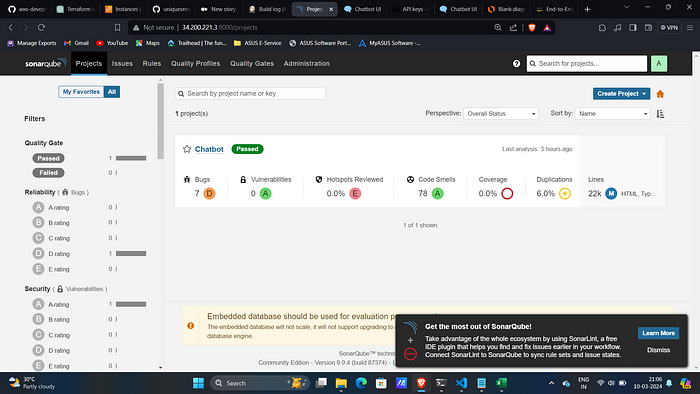Open the Sort by Name dropdown

(612, 113)
